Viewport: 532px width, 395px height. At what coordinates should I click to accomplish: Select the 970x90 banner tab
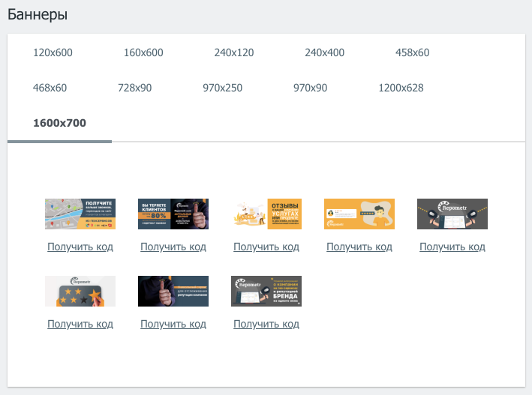pyautogui.click(x=310, y=88)
